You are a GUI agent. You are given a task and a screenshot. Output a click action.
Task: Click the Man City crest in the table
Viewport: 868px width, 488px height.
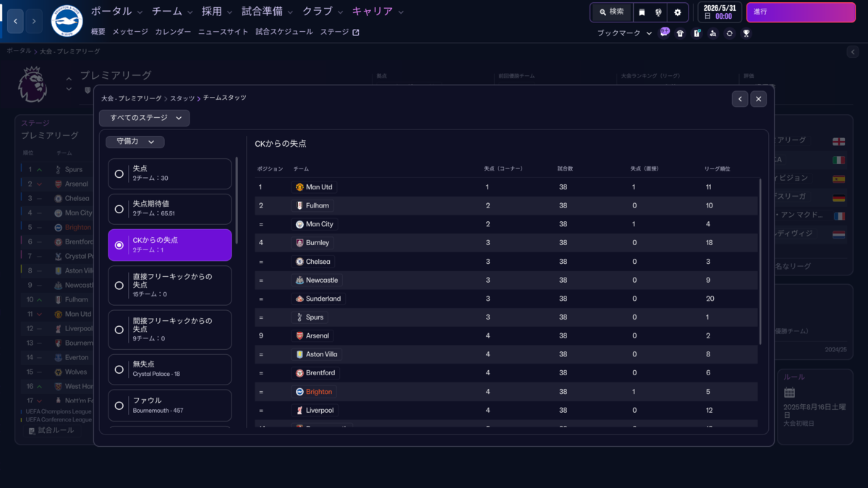[299, 224]
